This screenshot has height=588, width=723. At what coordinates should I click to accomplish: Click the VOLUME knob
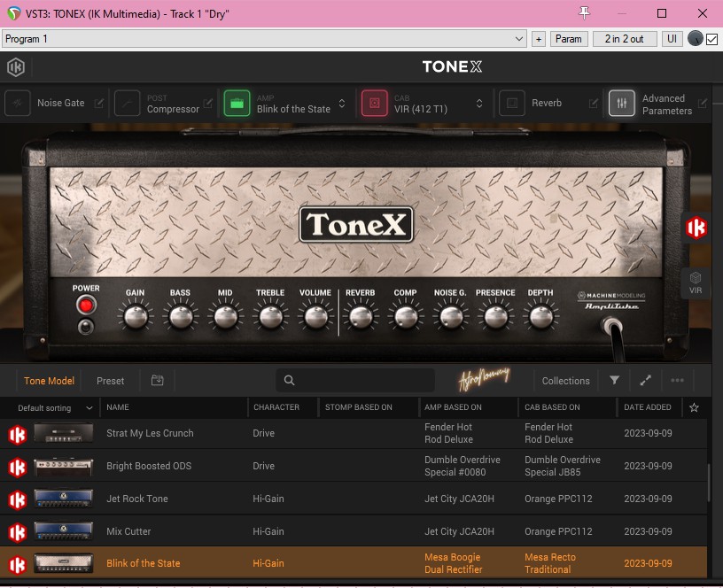pos(315,317)
